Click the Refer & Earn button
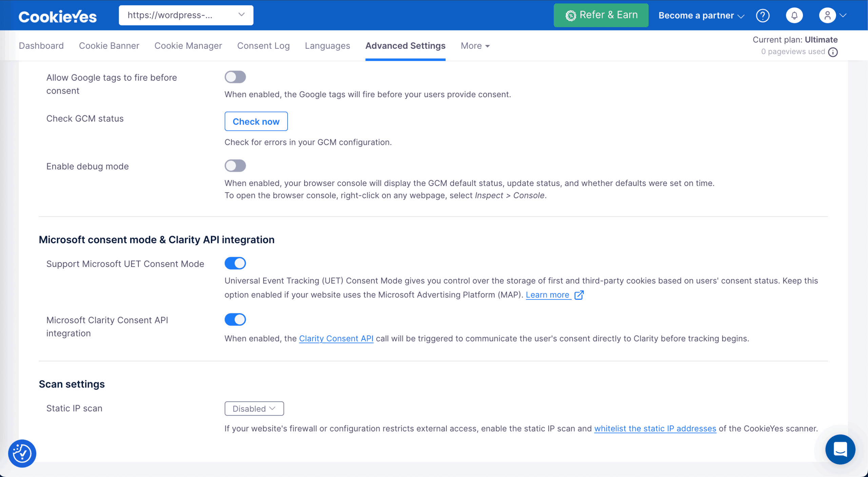The width and height of the screenshot is (868, 477). pyautogui.click(x=601, y=15)
